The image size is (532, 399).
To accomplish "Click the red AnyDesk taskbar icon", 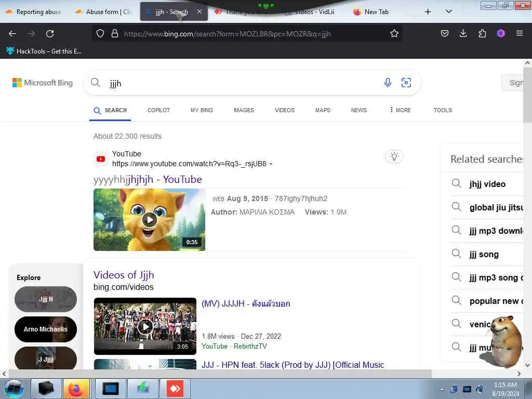I will coord(175,389).
